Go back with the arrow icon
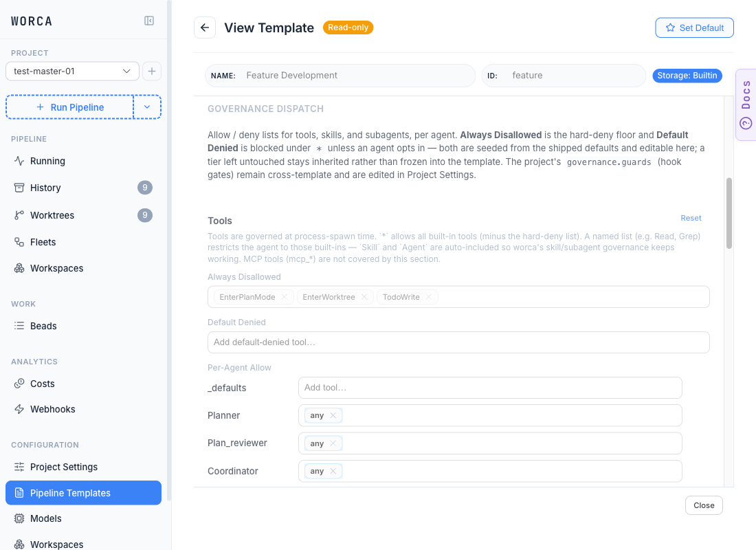The width and height of the screenshot is (756, 550). click(x=205, y=27)
